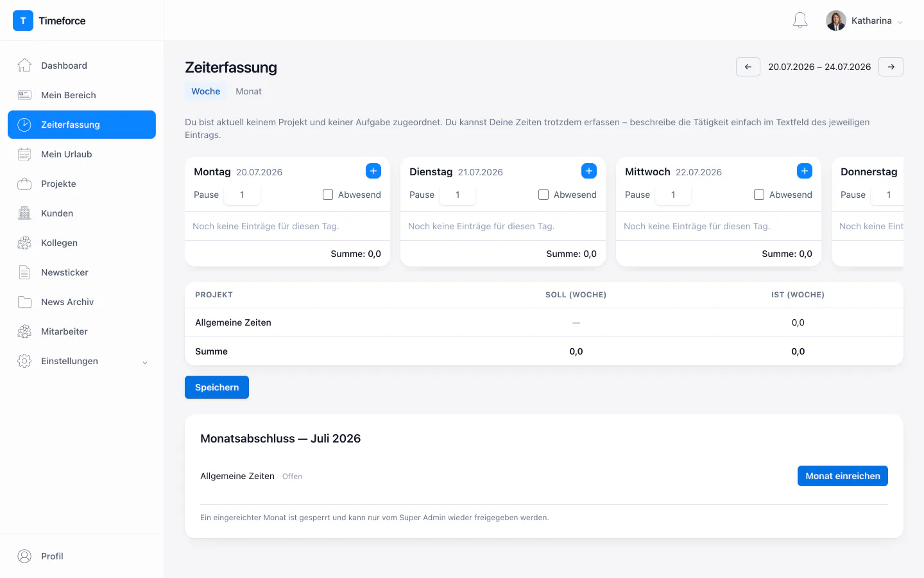Switch to the Monat tab
Screen dimensions: 924x578
tap(248, 91)
